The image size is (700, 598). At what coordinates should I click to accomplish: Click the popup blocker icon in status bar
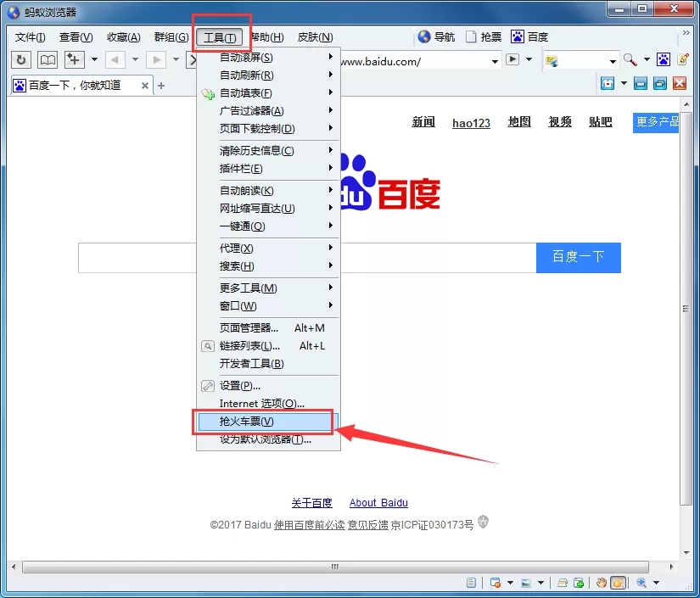pyautogui.click(x=495, y=583)
